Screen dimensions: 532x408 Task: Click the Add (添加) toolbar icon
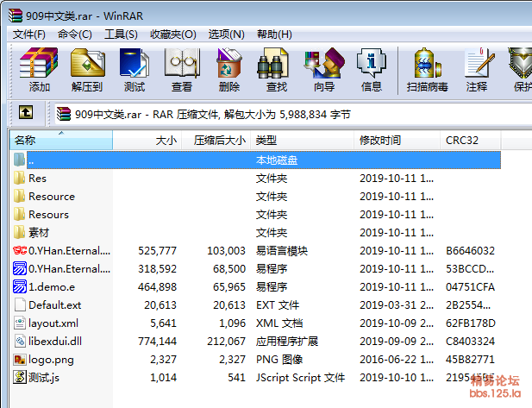coord(39,69)
